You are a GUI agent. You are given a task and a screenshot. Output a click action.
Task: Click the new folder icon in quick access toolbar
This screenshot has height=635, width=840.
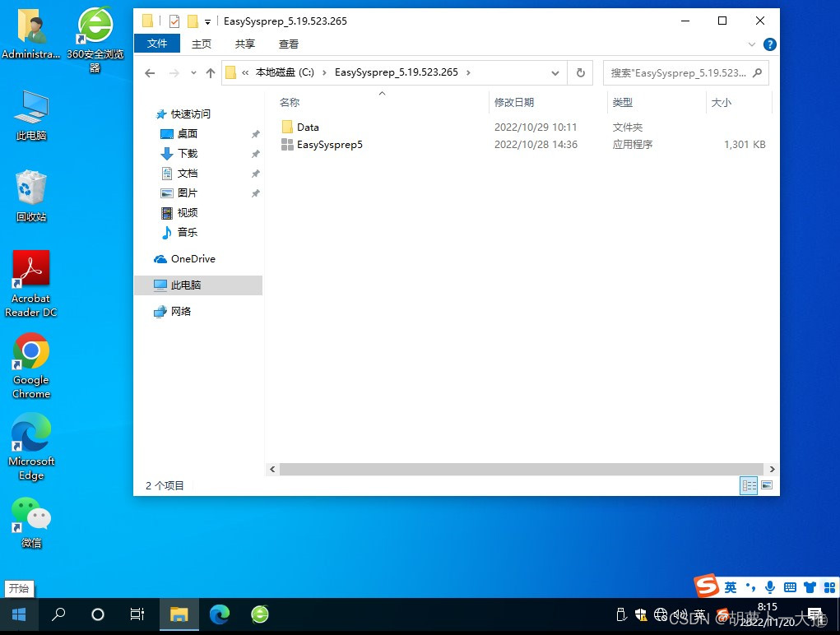(x=193, y=21)
